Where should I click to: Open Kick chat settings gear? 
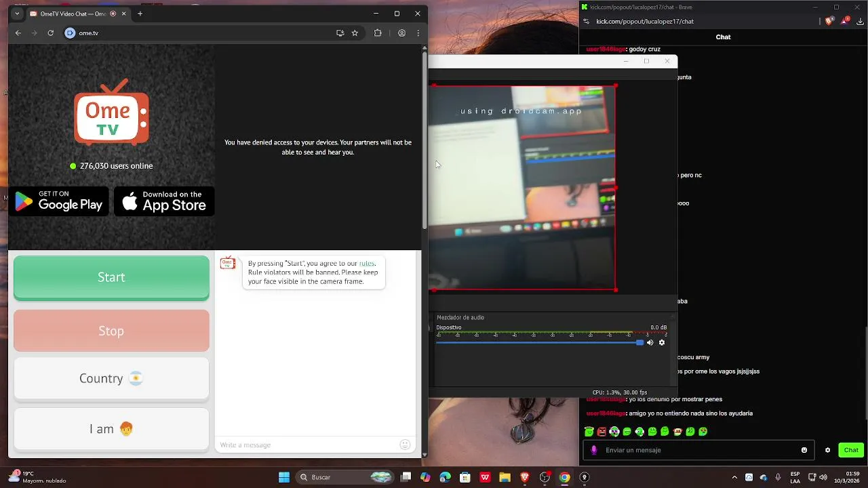pyautogui.click(x=827, y=450)
